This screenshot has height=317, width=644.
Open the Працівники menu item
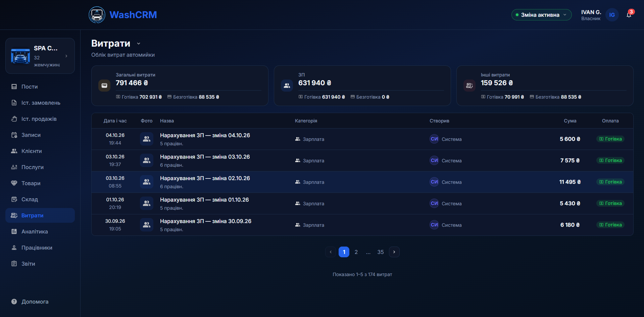click(x=40, y=248)
